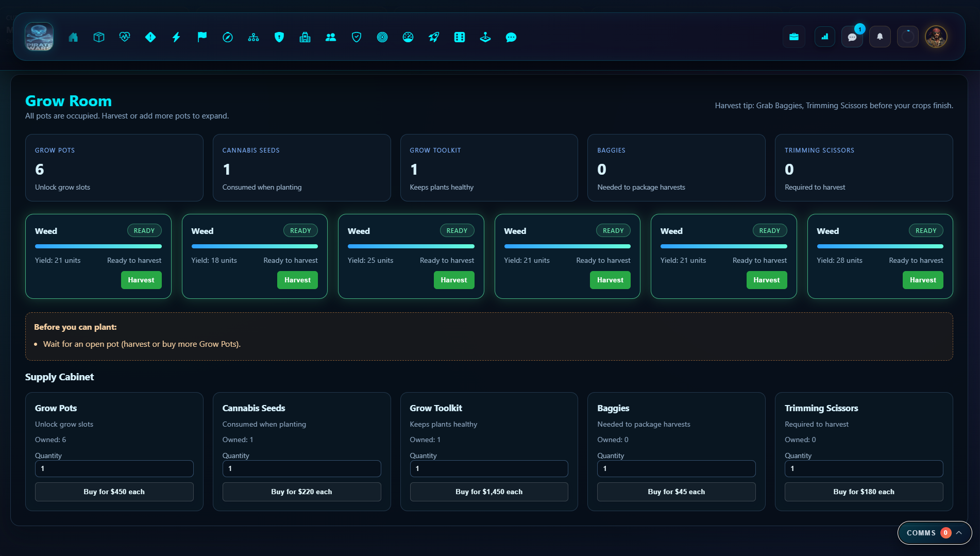Harvest the Weed plant yielding 28 units
This screenshot has height=556, width=980.
922,280
